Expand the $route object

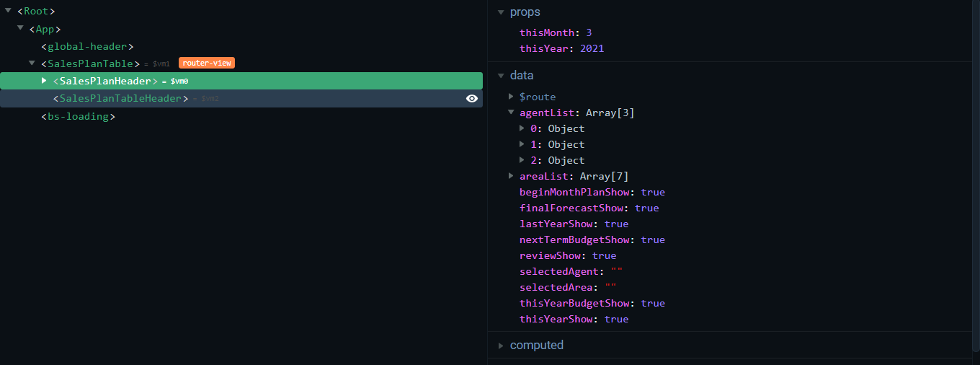511,97
